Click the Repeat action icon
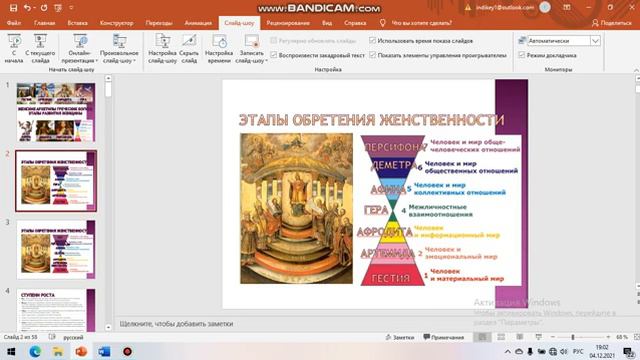Image resolution: width=640 pixels, height=360 pixels. [44, 8]
